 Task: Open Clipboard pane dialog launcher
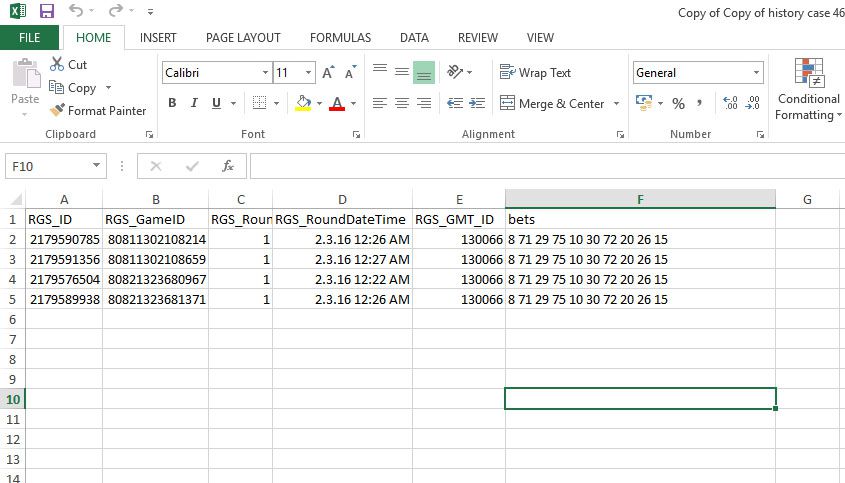coord(149,135)
